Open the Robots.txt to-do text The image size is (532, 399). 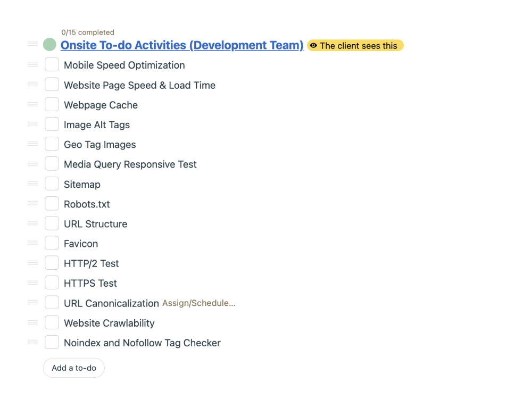87,204
